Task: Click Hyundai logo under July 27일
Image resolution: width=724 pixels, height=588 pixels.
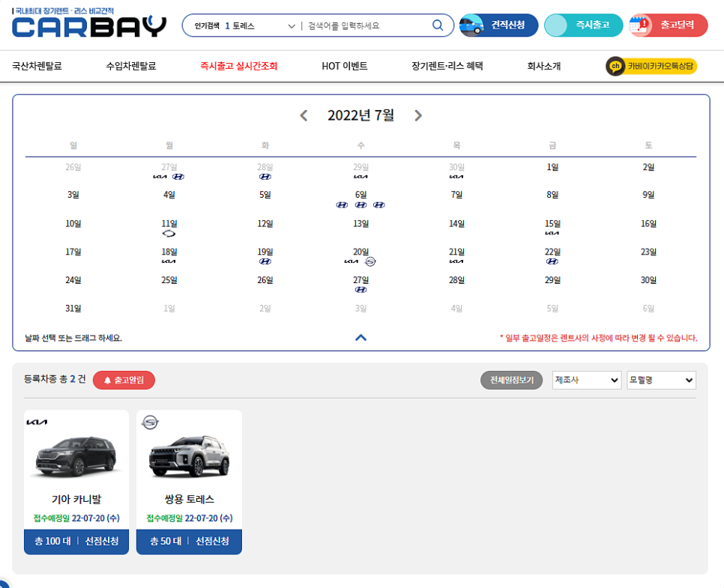Action: point(361,290)
